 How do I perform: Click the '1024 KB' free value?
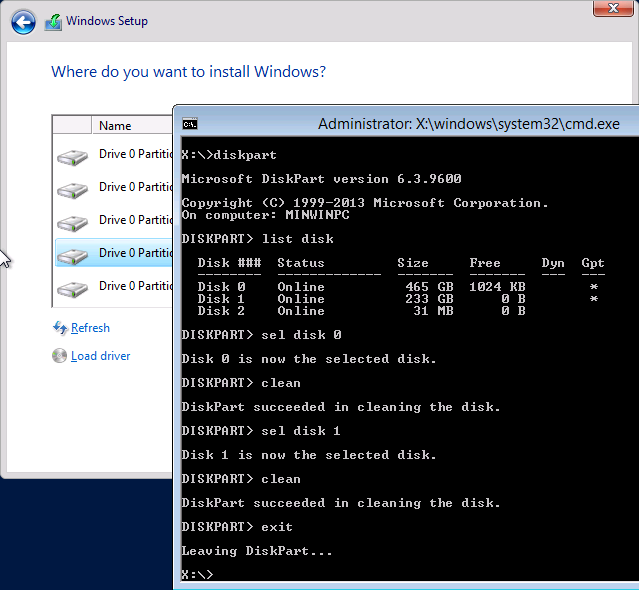[497, 287]
